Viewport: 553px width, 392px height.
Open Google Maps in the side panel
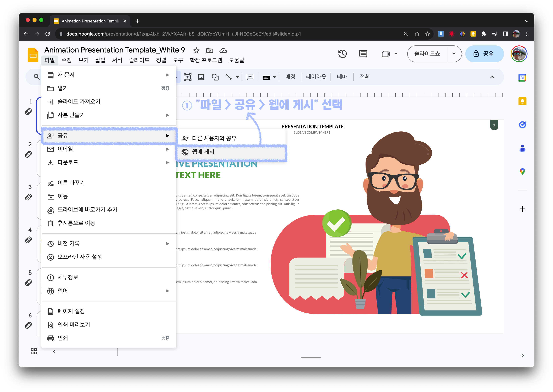click(x=522, y=172)
